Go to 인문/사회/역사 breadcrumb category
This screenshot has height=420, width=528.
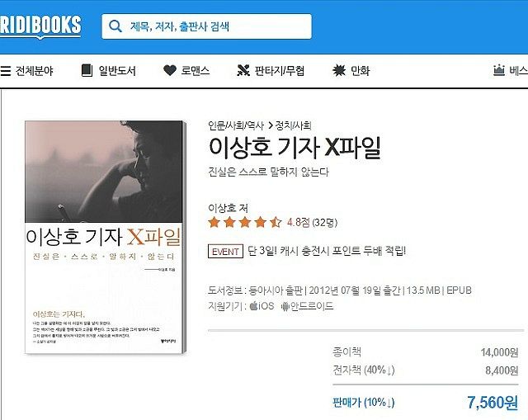(236, 125)
